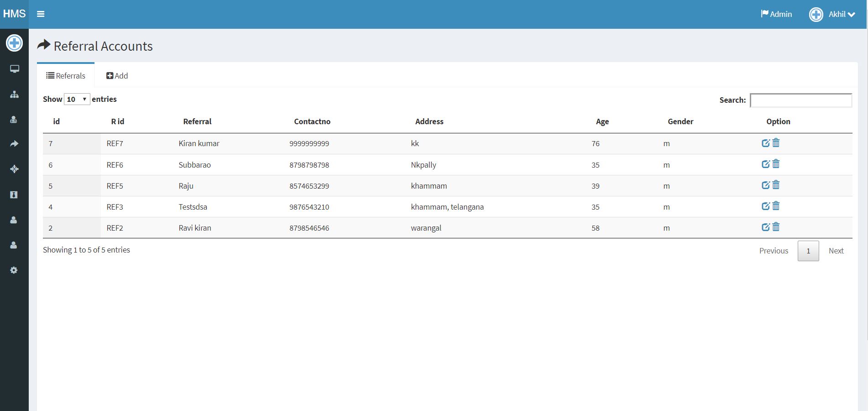The width and height of the screenshot is (868, 411).
Task: Click the Admin flag link
Action: pos(776,14)
